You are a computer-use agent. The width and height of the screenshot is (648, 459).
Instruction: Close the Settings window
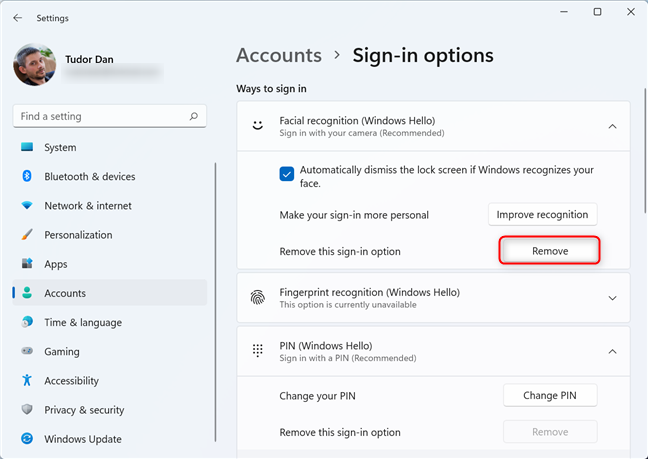pos(631,12)
